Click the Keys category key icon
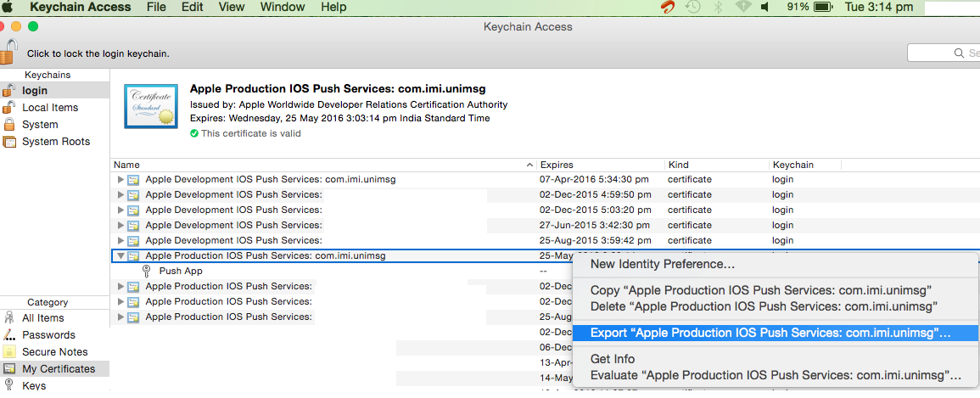 (8, 385)
